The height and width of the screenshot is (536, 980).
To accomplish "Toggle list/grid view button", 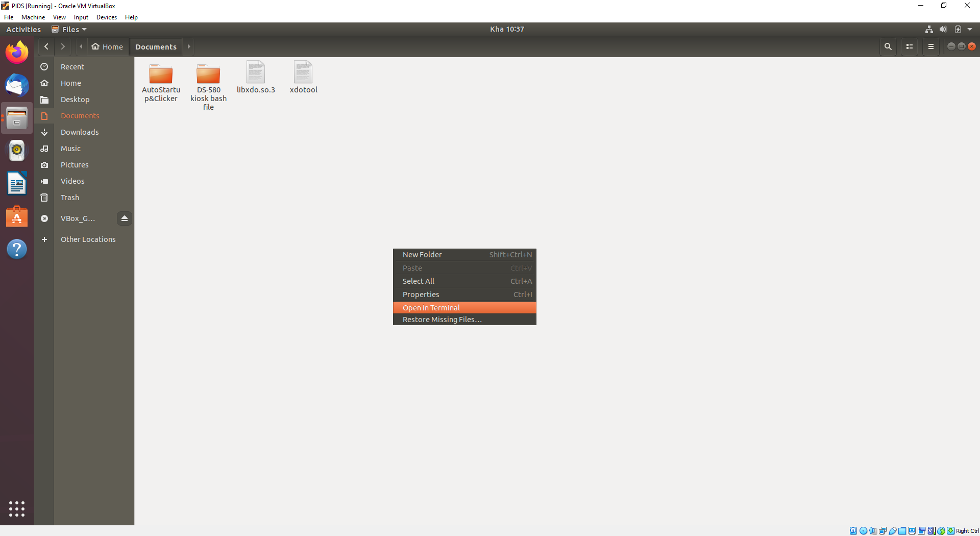I will 910,46.
